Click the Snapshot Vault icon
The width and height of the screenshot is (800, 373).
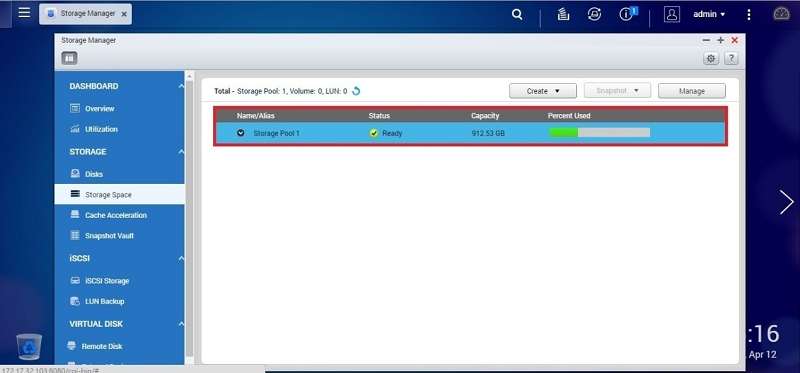(x=75, y=235)
